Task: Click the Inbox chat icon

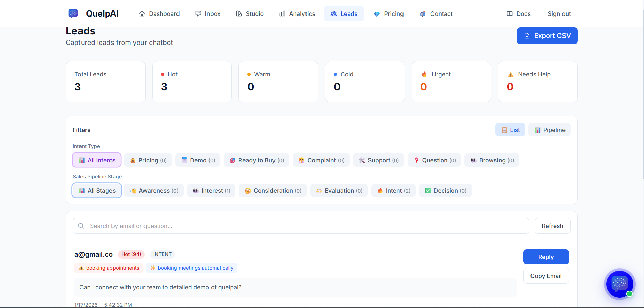Action: point(198,14)
